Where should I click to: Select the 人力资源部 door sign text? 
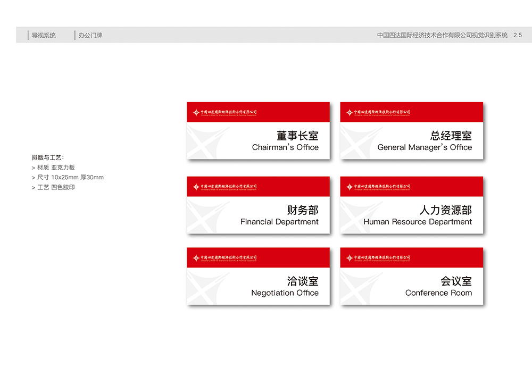point(445,210)
